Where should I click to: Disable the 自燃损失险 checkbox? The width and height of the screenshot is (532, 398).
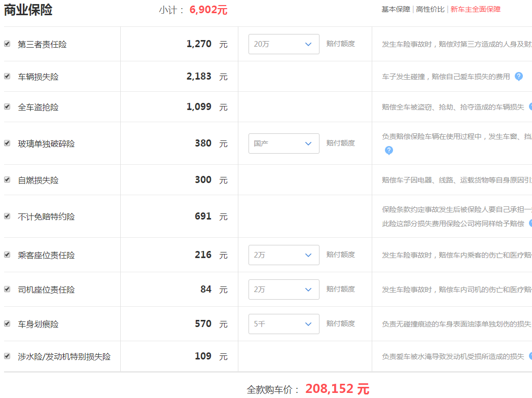click(x=7, y=180)
